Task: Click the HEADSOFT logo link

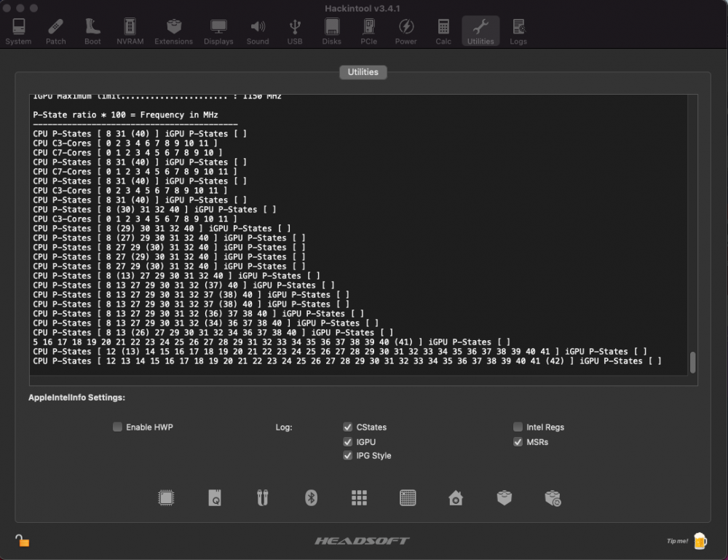Action: (362, 540)
